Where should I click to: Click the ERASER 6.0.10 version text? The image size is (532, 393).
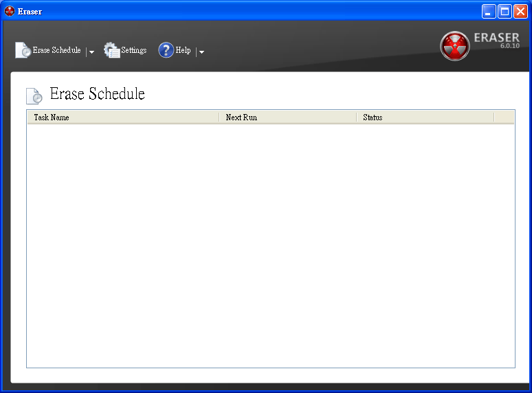pyautogui.click(x=496, y=41)
